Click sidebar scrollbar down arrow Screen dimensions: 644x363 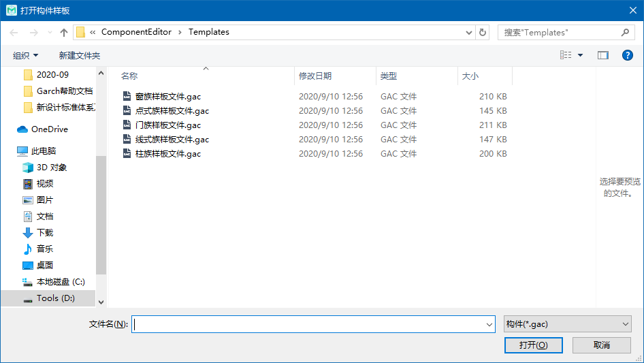(x=101, y=302)
